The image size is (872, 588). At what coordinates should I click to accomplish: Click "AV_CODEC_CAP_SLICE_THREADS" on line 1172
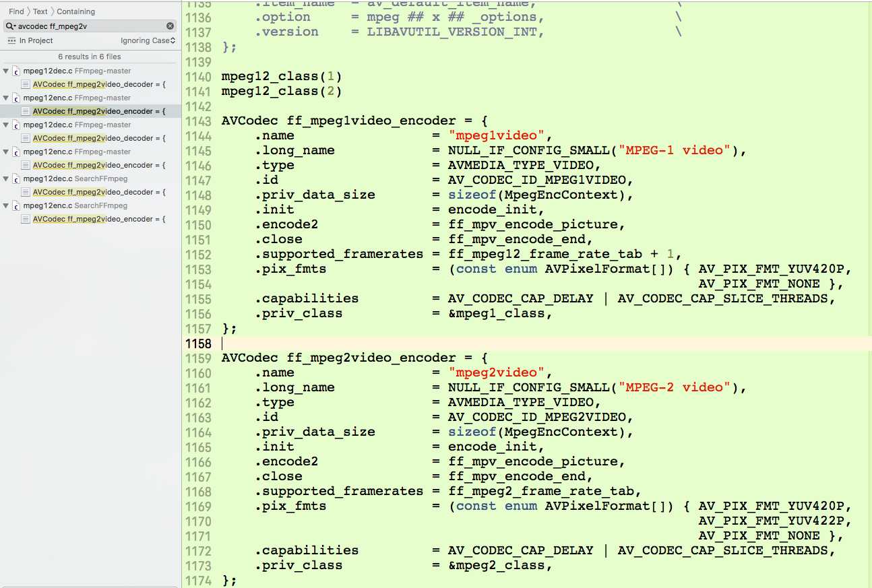click(723, 551)
